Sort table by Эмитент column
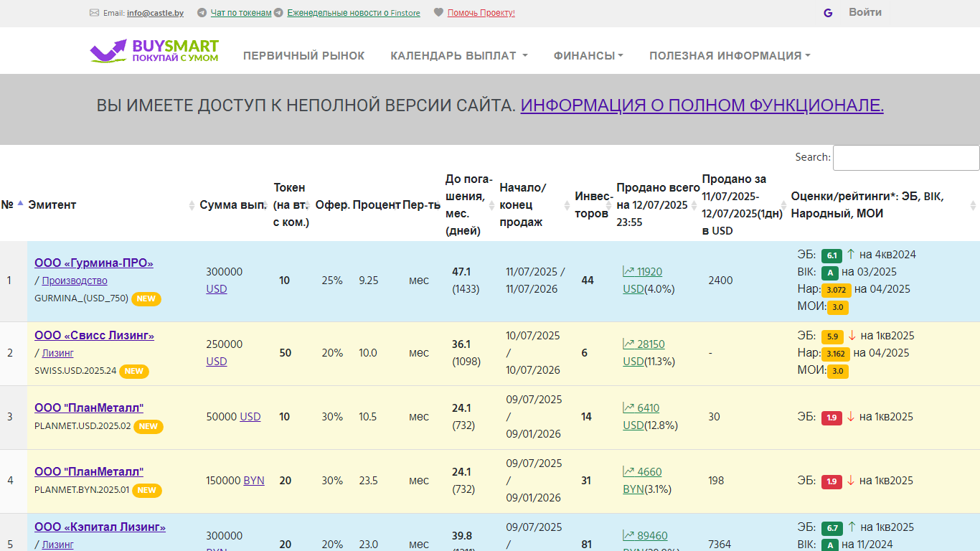 tap(112, 204)
